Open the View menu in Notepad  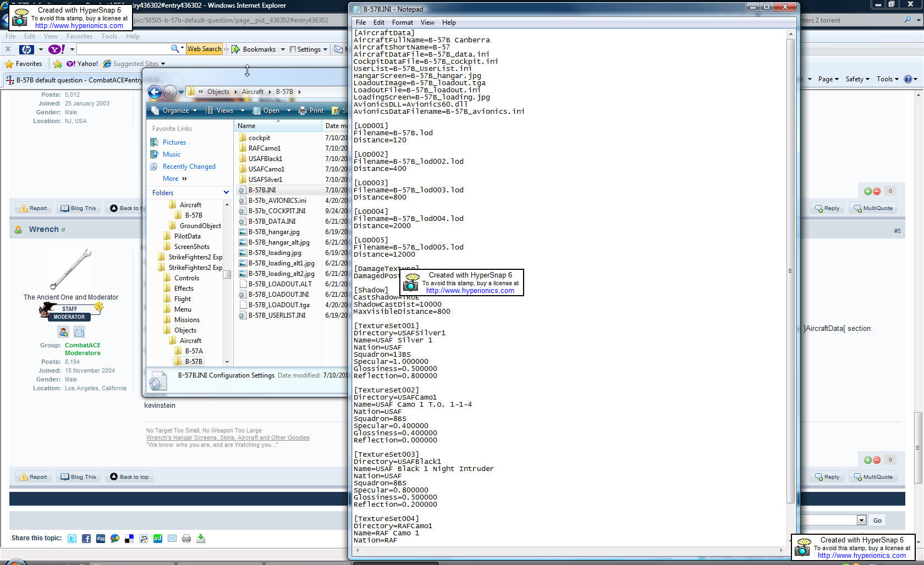click(427, 23)
